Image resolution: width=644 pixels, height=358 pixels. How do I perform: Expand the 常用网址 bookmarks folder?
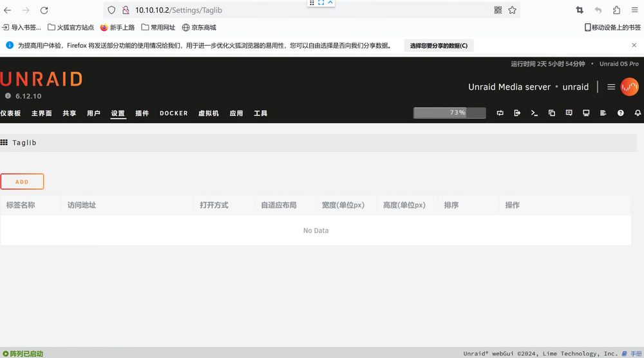click(158, 28)
